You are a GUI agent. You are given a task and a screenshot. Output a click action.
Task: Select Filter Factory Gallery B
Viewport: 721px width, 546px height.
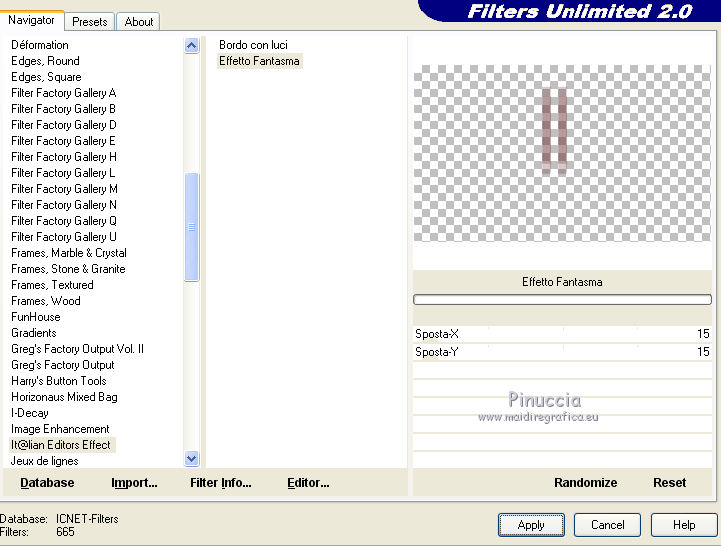coord(63,109)
